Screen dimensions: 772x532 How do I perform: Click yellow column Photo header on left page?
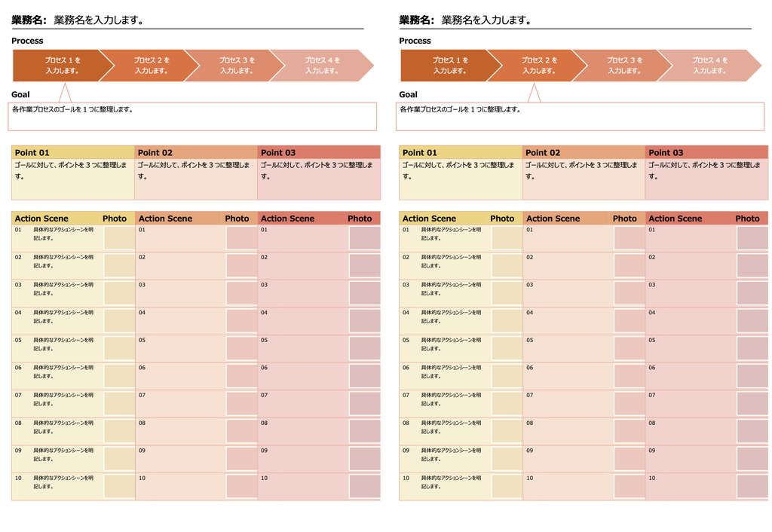point(115,219)
